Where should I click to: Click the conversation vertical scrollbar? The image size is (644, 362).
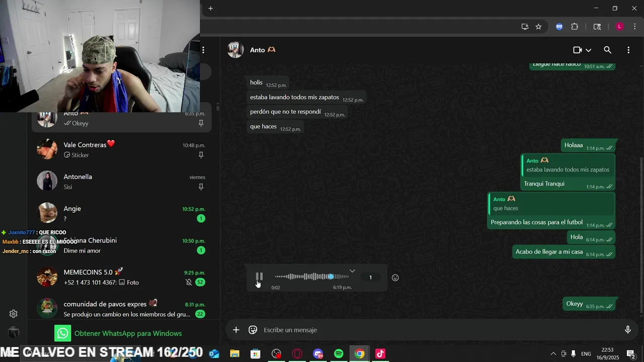641,236
